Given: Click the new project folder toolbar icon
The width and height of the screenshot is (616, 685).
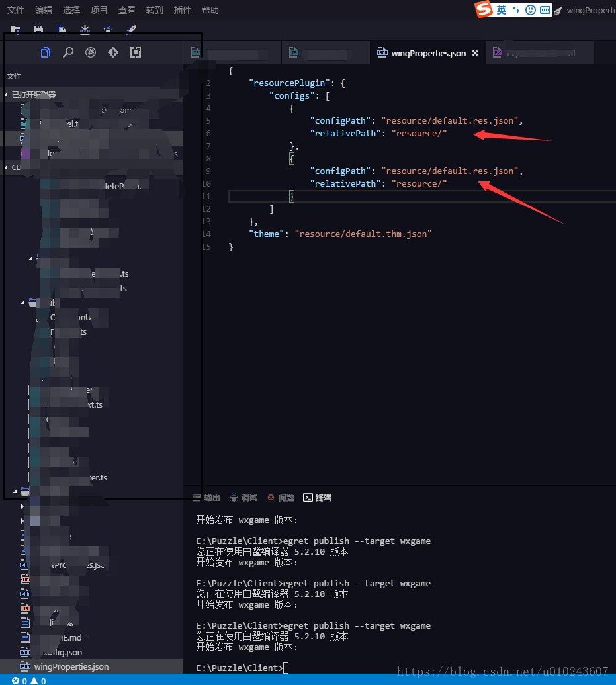Looking at the screenshot, I should (16, 29).
